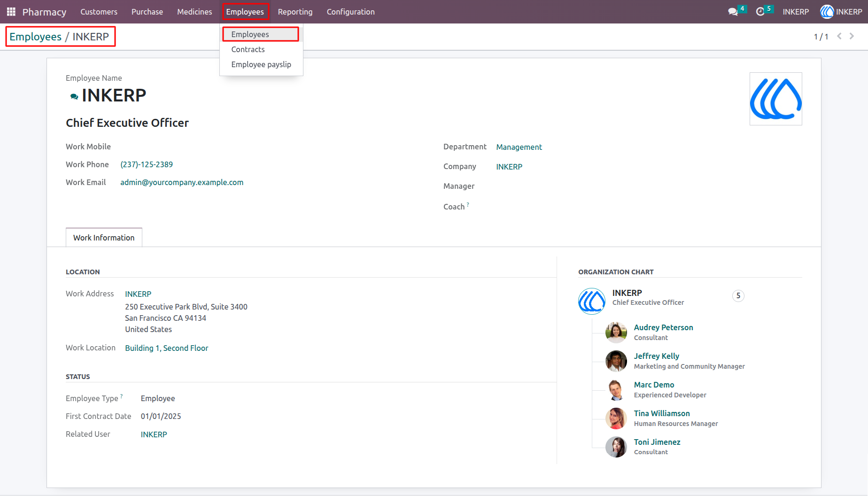Open the INKERP related user link
The width and height of the screenshot is (868, 496).
point(154,434)
